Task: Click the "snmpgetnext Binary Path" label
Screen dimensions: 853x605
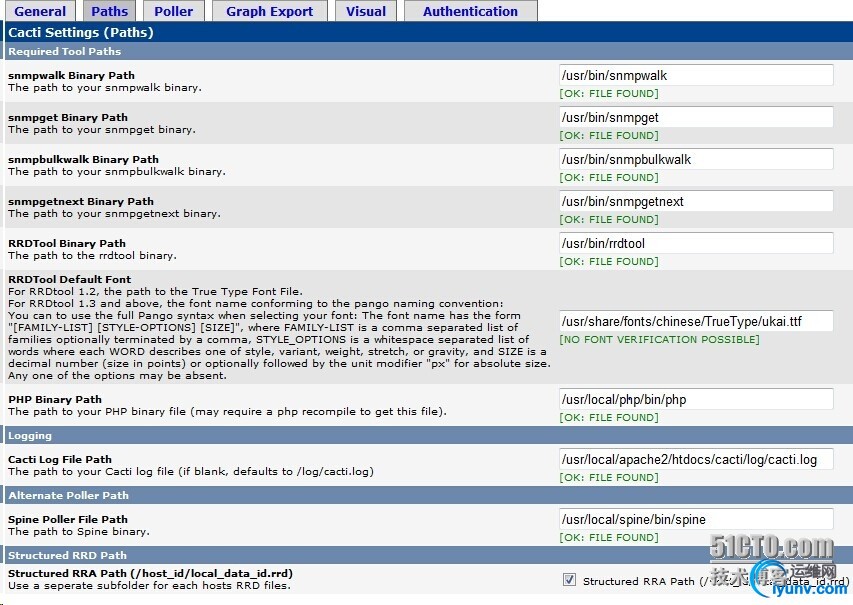Action: coord(81,201)
